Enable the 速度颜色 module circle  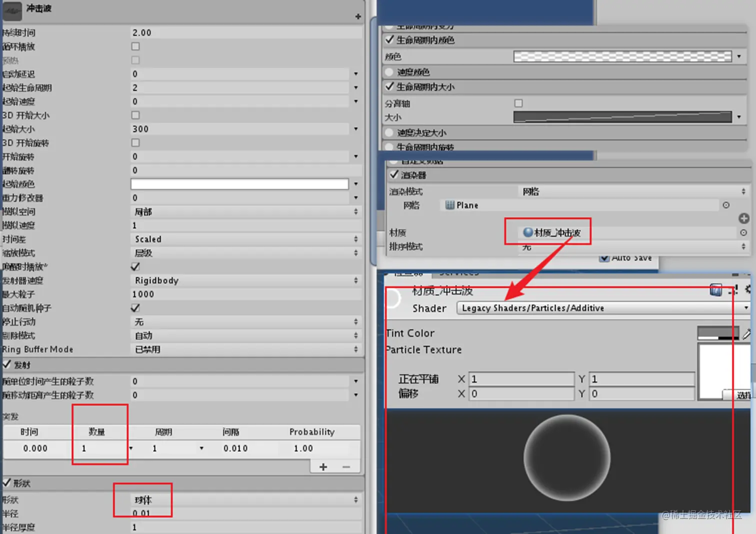[x=389, y=72]
